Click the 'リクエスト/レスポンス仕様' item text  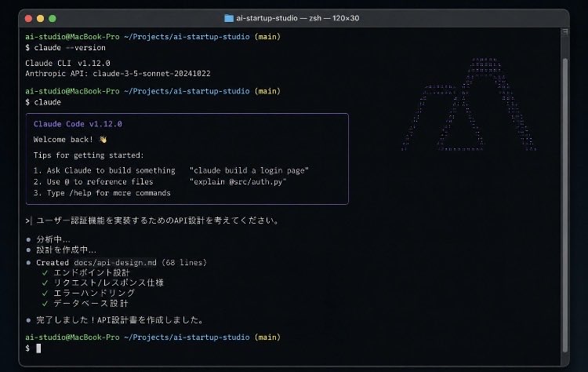pos(108,283)
